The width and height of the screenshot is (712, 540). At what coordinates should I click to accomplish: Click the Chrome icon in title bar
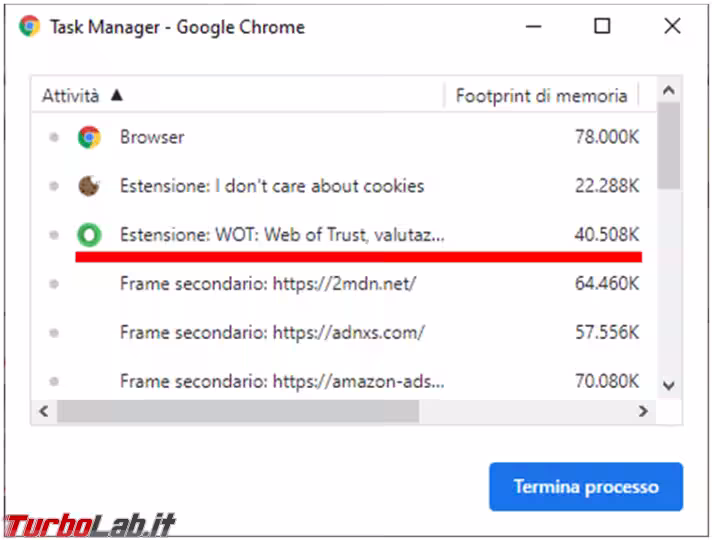[29, 27]
